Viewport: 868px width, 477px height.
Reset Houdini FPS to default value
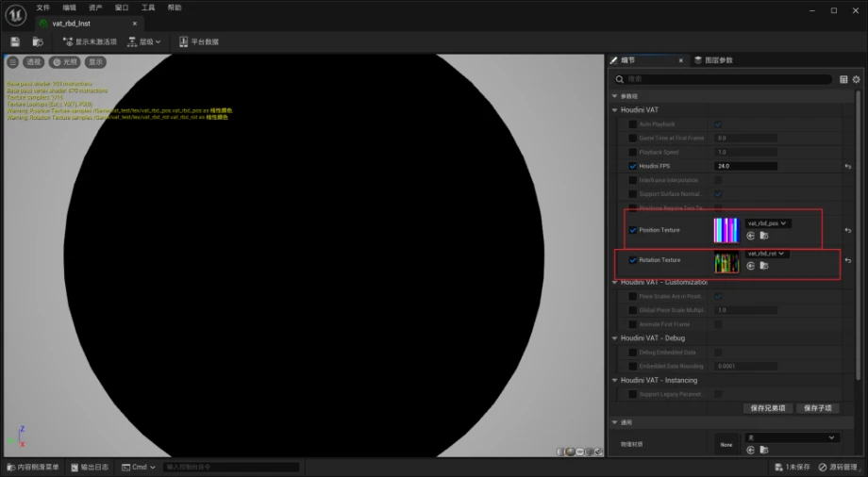tap(847, 166)
